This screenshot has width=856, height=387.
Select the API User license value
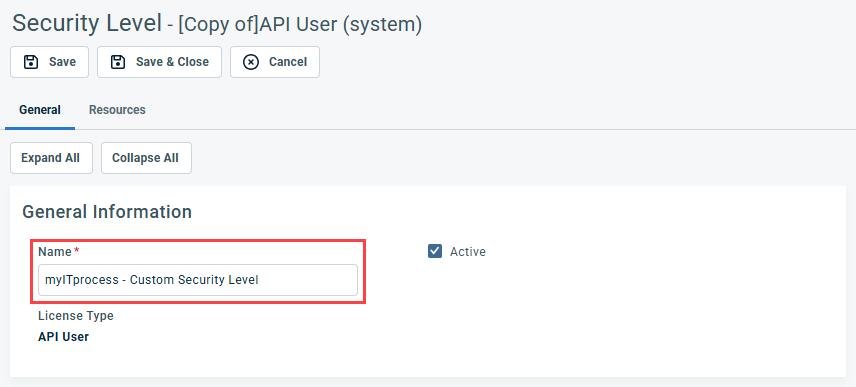click(x=63, y=337)
